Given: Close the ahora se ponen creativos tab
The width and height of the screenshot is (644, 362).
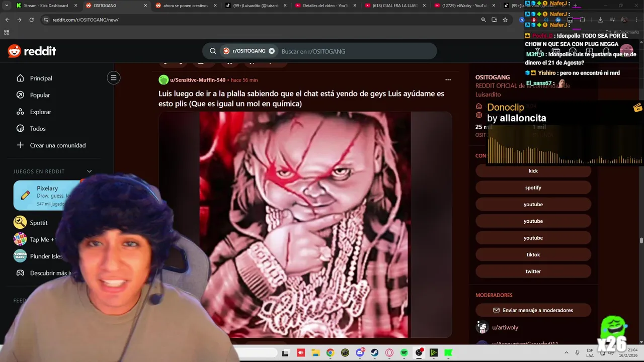Looking at the screenshot, I should [215, 6].
